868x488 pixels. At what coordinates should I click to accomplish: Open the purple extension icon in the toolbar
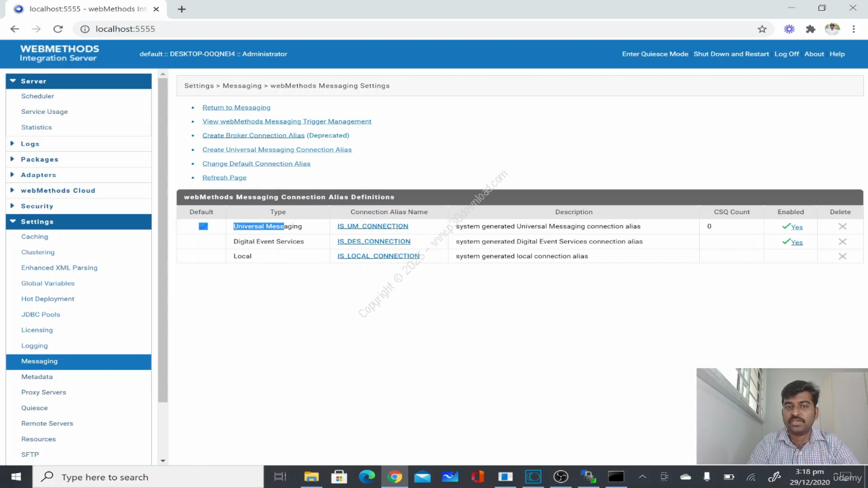click(789, 29)
